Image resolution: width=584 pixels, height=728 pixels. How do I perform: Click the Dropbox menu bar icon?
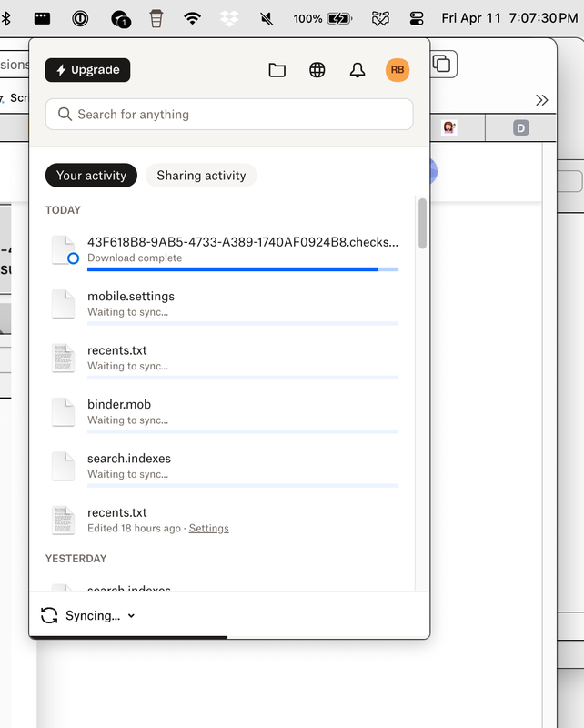229,18
